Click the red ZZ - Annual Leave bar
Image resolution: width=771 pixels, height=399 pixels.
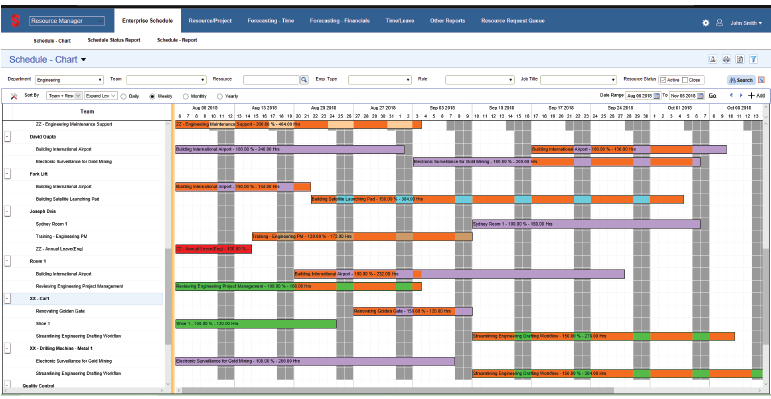coord(213,249)
